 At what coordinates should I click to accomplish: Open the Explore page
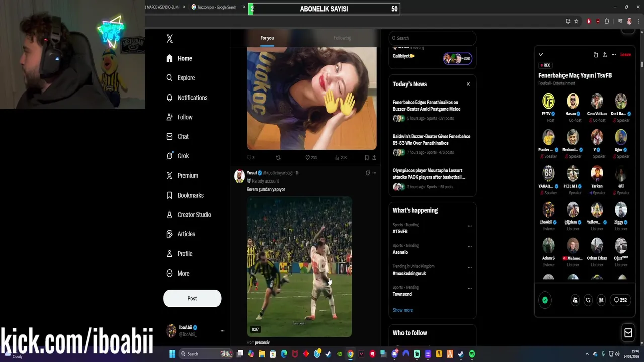[180, 78]
